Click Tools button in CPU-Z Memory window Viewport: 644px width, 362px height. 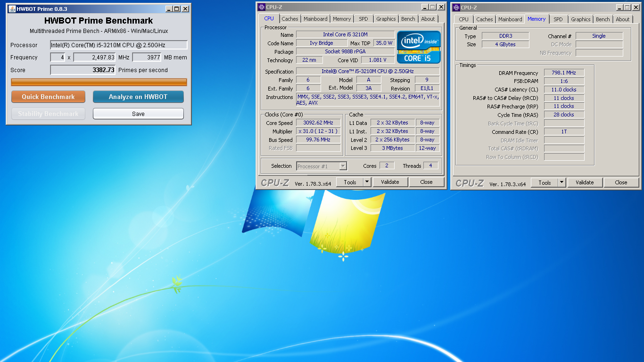(x=545, y=182)
